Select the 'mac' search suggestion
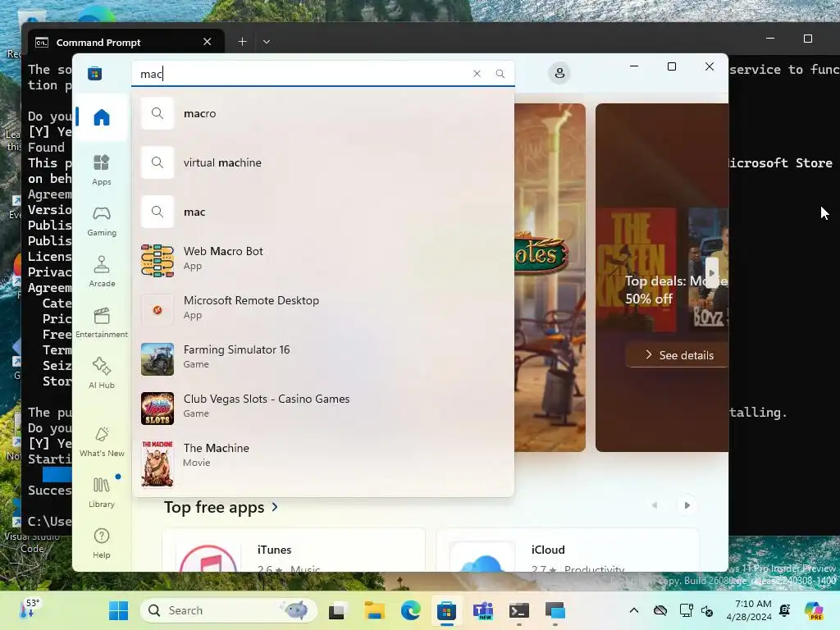The image size is (840, 630). [x=323, y=212]
